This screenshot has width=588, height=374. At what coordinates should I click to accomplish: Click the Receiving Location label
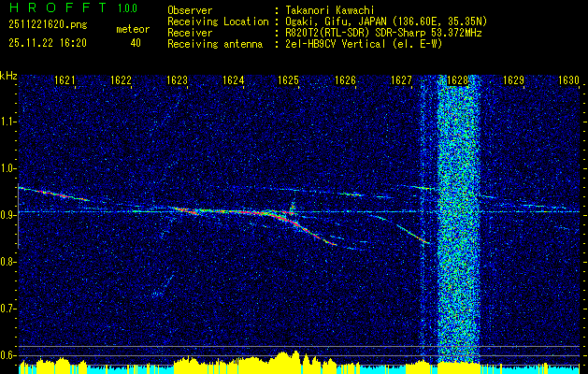coord(218,22)
